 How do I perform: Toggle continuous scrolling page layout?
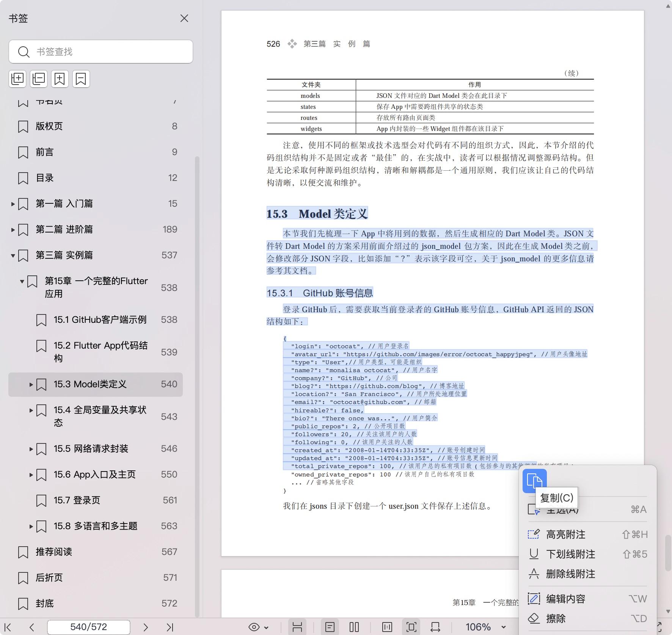coord(298,627)
